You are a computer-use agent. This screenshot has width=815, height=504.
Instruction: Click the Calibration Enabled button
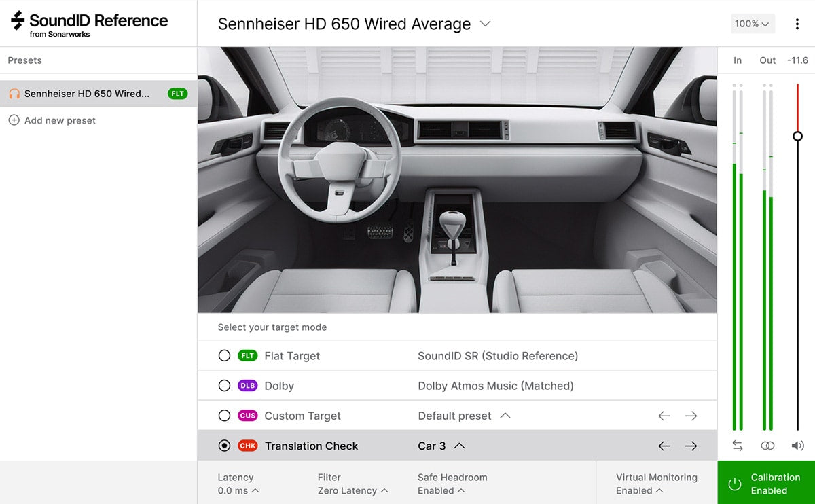coord(766,483)
